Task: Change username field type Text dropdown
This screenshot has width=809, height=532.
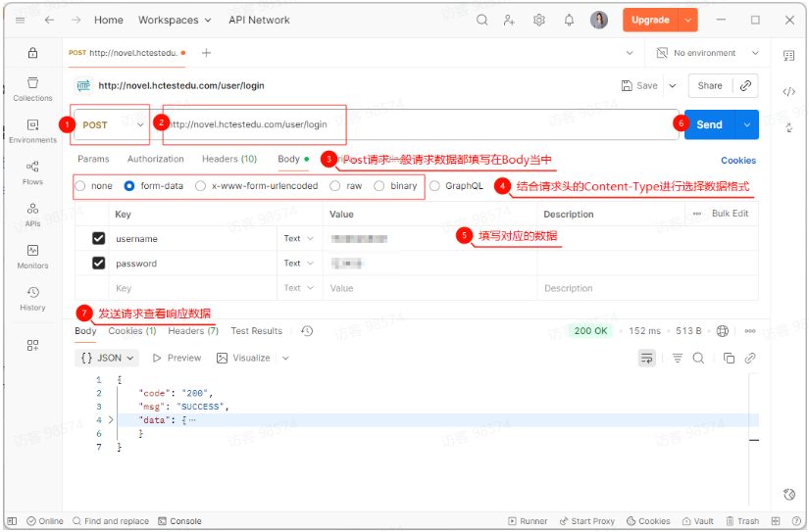Action: (x=299, y=238)
